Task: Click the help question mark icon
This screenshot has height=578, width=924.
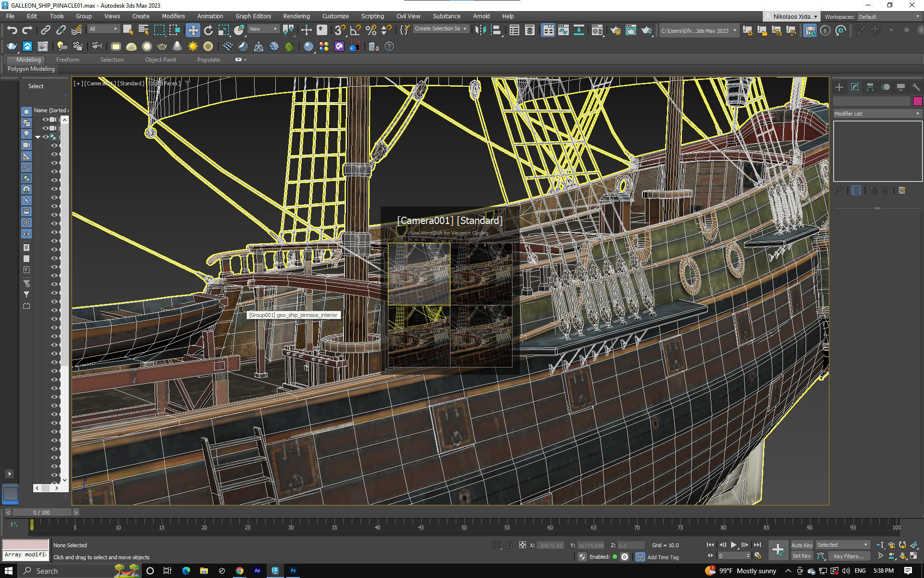Action: [389, 47]
